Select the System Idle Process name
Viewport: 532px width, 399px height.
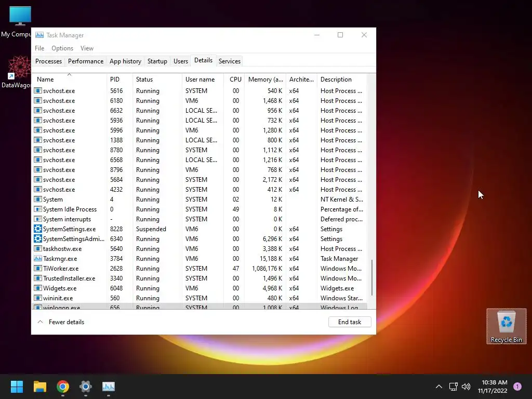coord(70,209)
